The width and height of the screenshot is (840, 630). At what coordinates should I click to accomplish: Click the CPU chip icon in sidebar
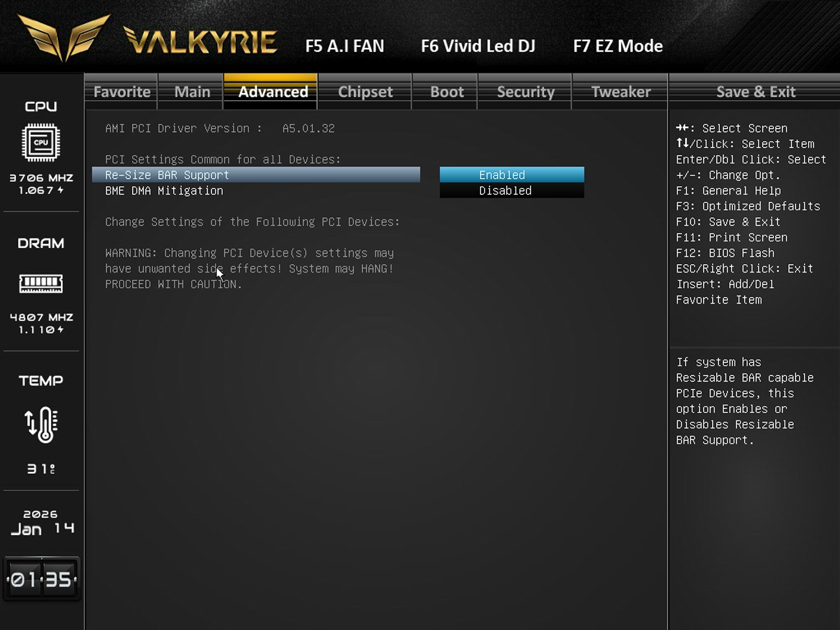41,143
